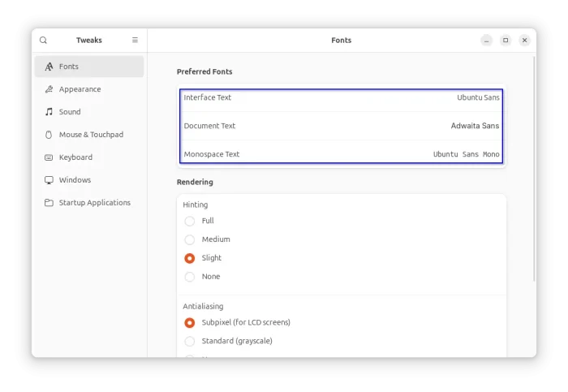Viewport: 568px width, 392px height.
Task: Switch to the Appearance page
Action: [89, 89]
